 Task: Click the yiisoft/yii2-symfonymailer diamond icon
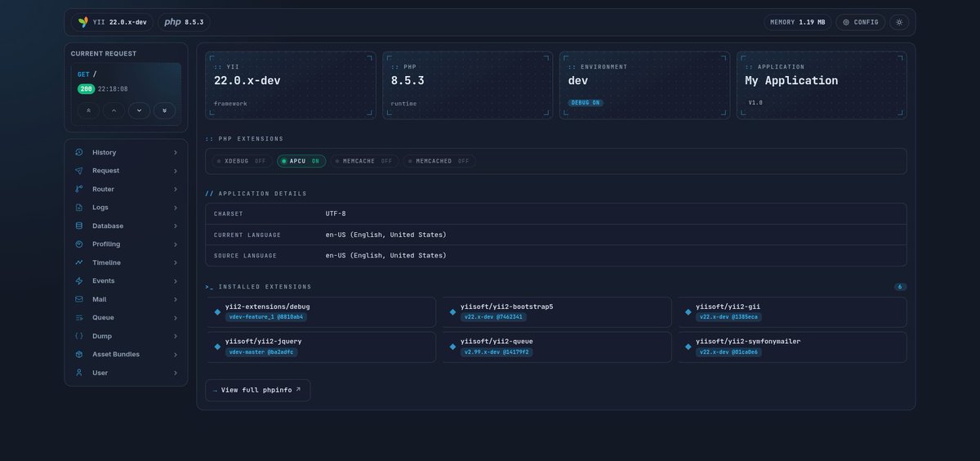pos(688,347)
